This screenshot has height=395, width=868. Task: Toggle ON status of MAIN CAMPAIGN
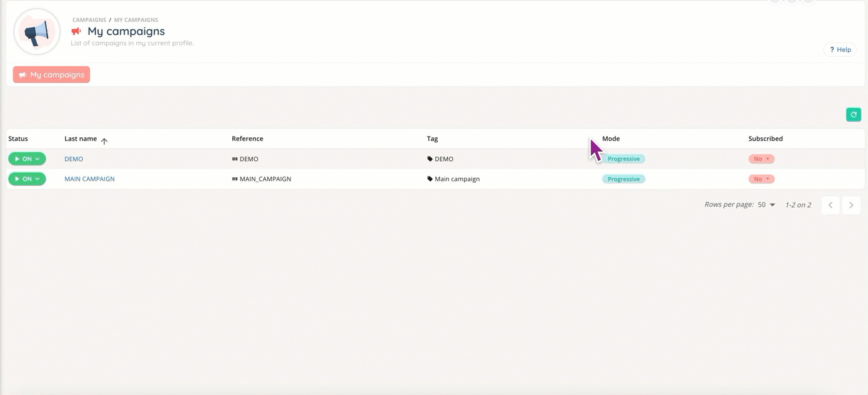point(27,179)
